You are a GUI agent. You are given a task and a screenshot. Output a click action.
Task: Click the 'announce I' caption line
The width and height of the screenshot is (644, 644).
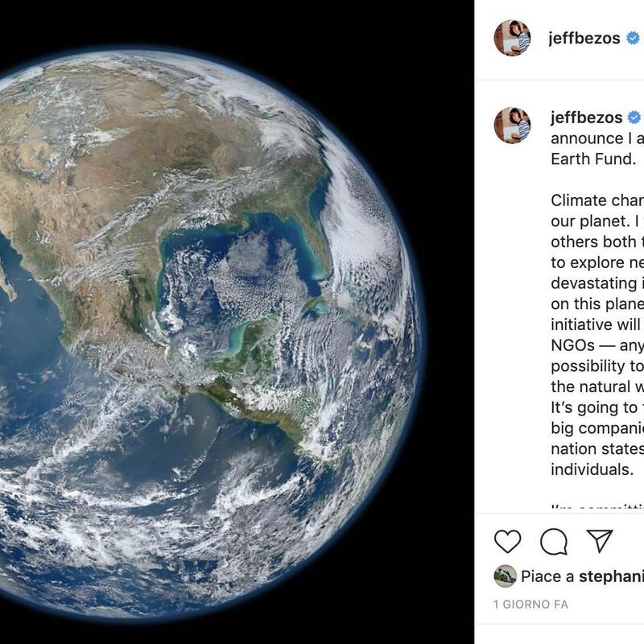[596, 138]
